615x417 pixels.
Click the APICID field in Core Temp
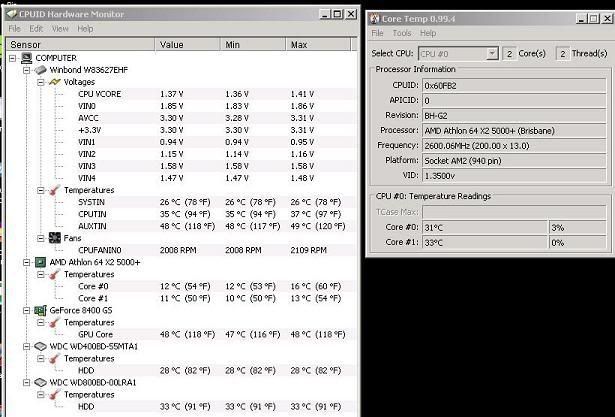514,101
